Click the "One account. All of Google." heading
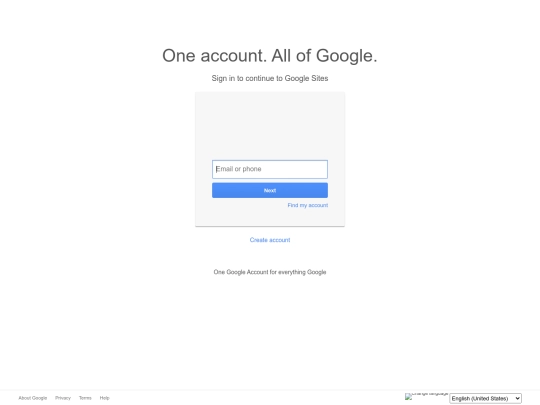Image resolution: width=540 pixels, height=405 pixels. click(x=270, y=56)
